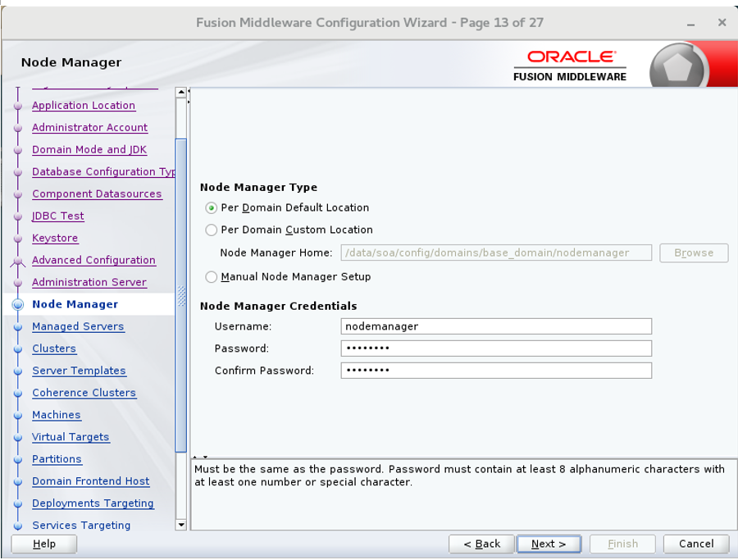
Task: Focus the Username field
Action: pos(496,326)
